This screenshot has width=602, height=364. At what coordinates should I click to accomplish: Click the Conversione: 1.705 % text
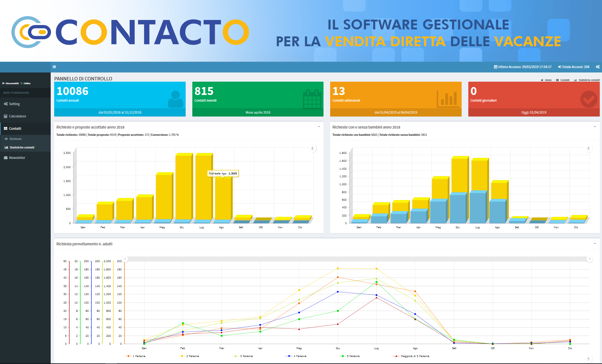coord(165,135)
